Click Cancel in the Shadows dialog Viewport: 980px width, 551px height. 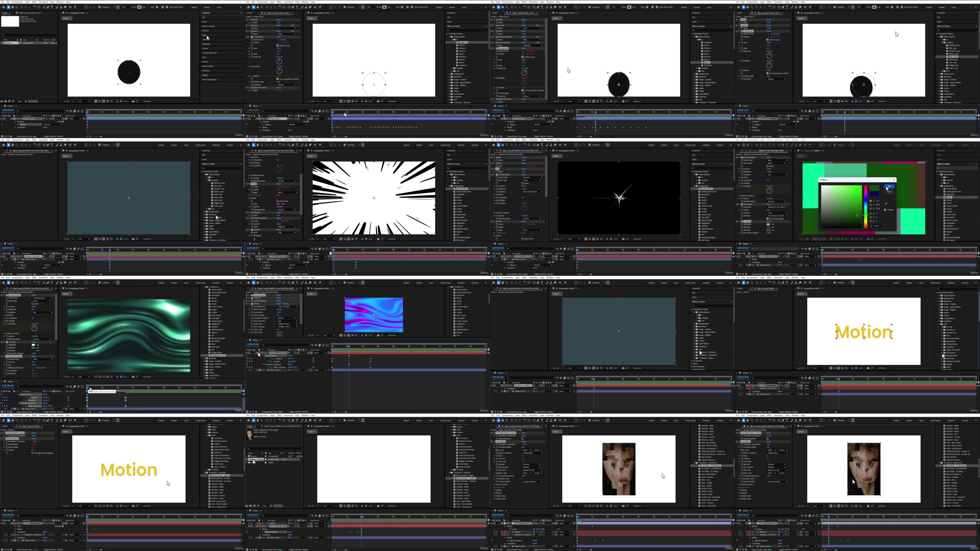click(x=889, y=192)
